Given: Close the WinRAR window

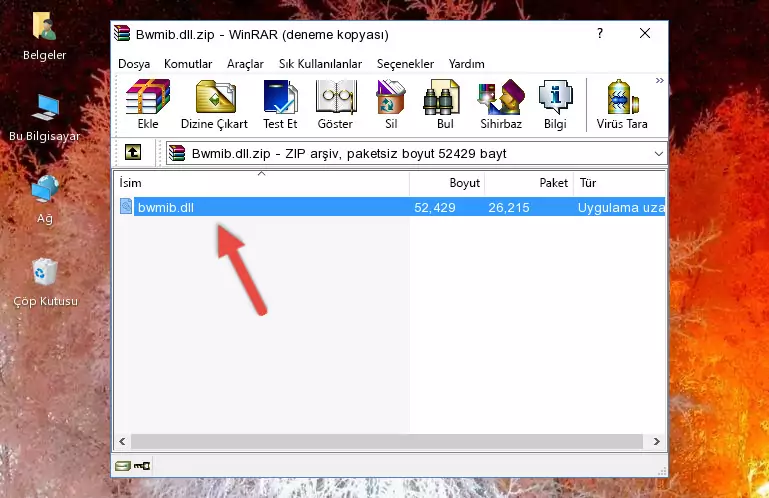Looking at the screenshot, I should [x=645, y=33].
